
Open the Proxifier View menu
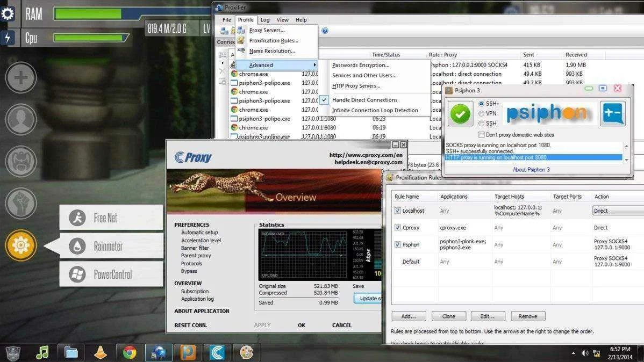point(282,20)
